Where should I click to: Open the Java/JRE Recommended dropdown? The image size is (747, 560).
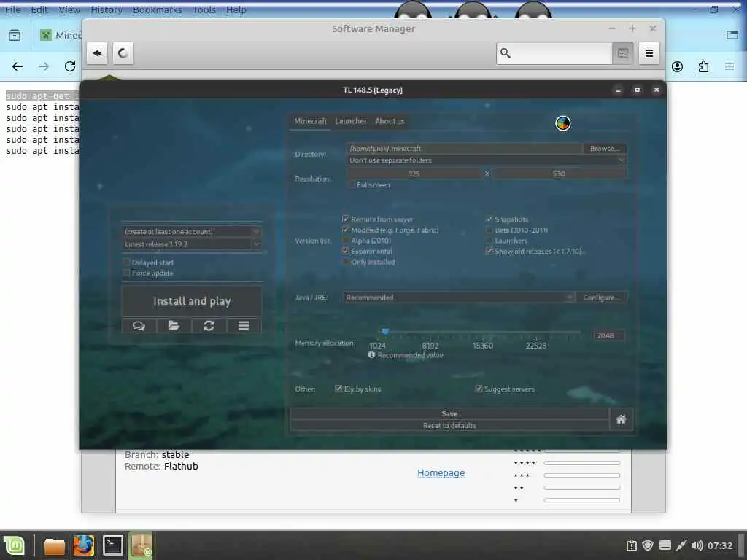(x=458, y=297)
